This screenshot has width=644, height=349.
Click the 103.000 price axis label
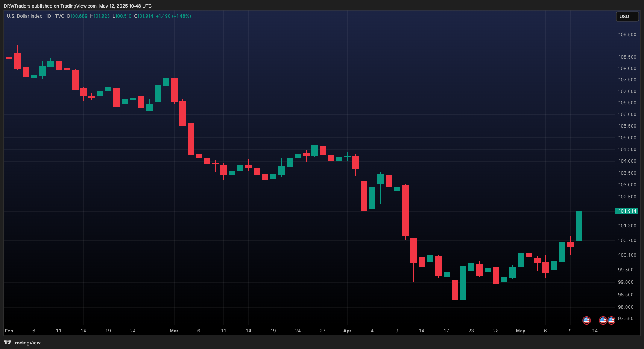click(x=627, y=185)
